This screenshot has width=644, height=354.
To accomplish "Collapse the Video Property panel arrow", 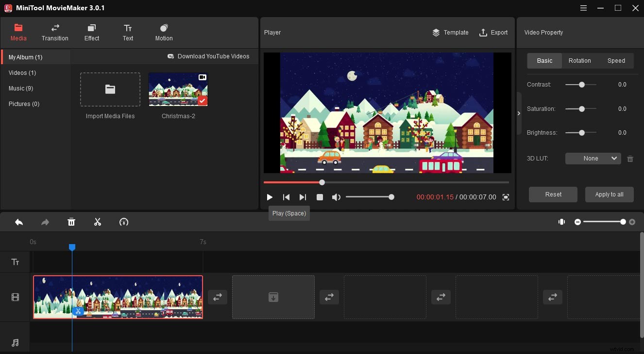I will (x=519, y=113).
